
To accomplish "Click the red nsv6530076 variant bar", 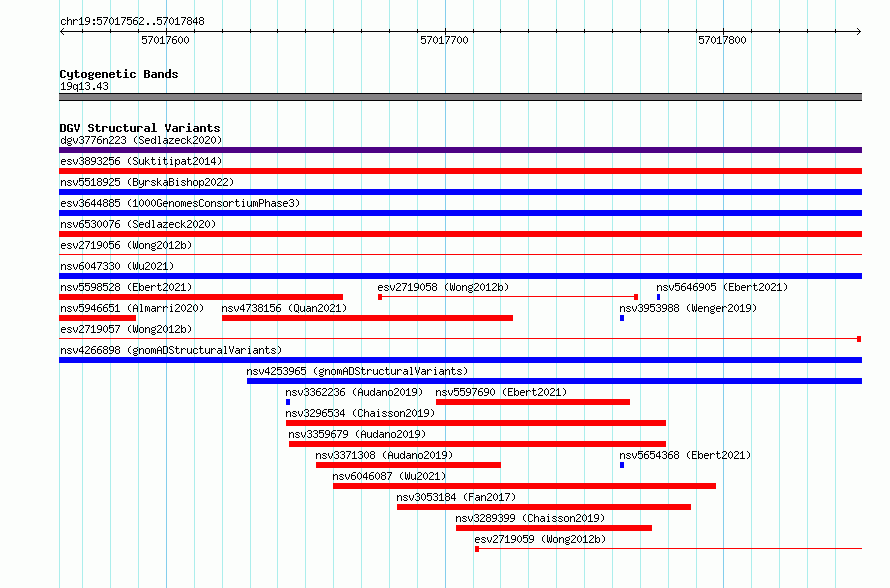I will click(x=460, y=234).
